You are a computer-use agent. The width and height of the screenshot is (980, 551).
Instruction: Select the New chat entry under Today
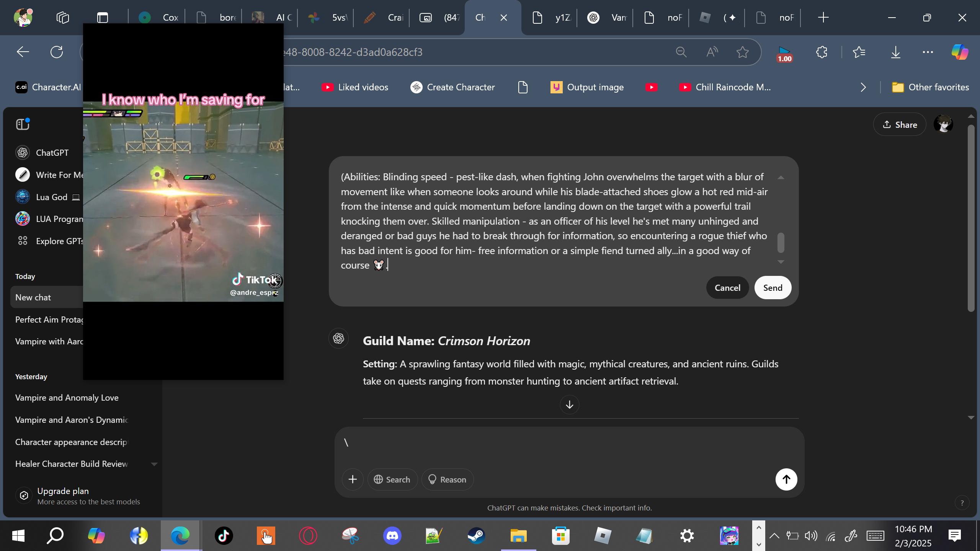[47, 297]
